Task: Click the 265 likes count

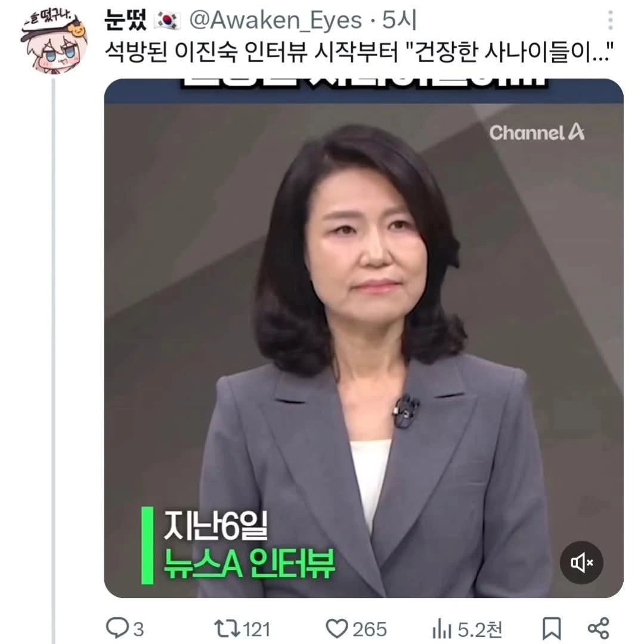Action: tap(370, 629)
